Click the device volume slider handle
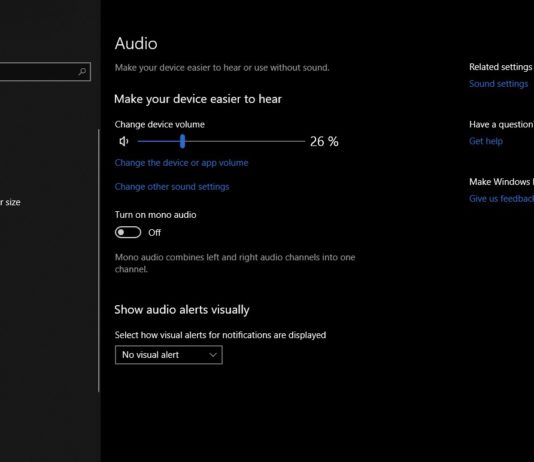The width and height of the screenshot is (534, 462). pos(183,141)
